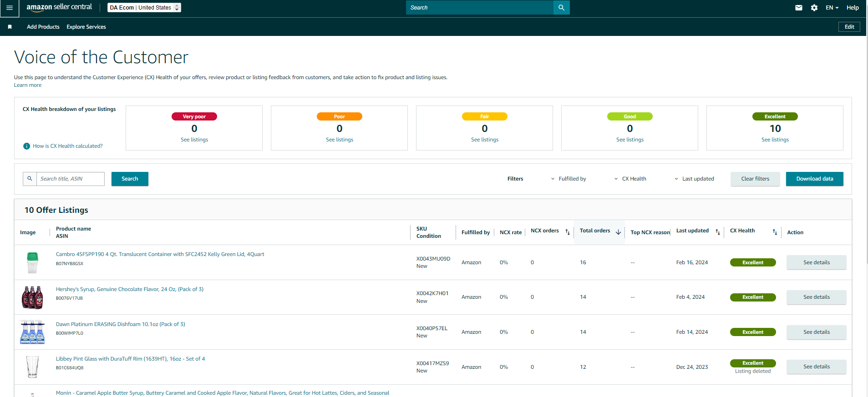Click the teal Search button for listings

(x=130, y=179)
